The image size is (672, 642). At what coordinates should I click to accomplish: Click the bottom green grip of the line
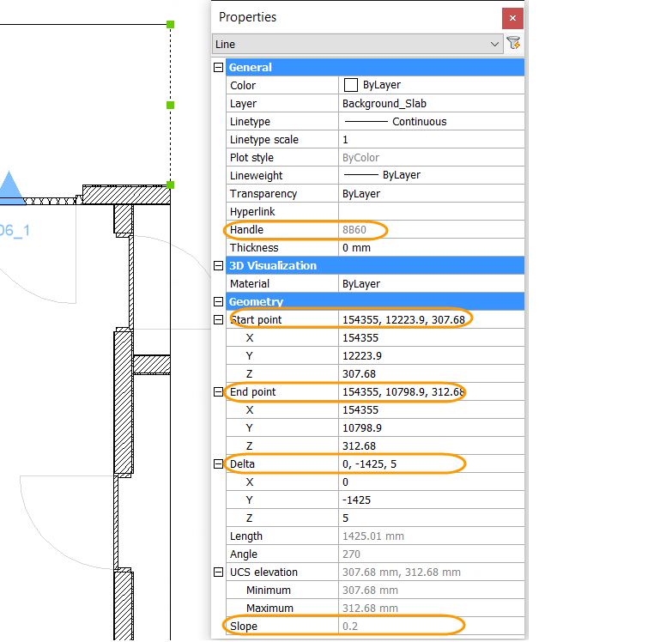(x=170, y=185)
